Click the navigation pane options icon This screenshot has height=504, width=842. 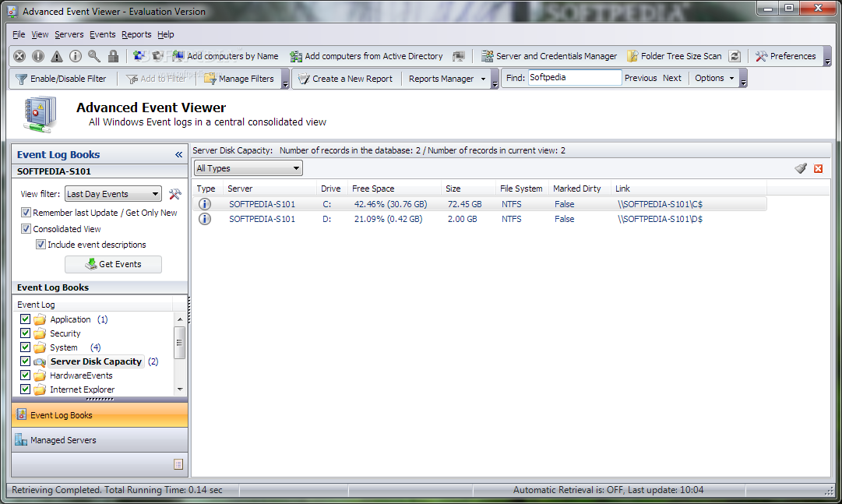point(179,464)
